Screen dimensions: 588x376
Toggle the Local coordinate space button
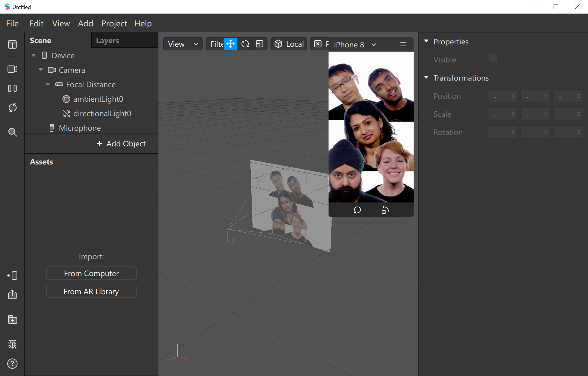(x=289, y=44)
